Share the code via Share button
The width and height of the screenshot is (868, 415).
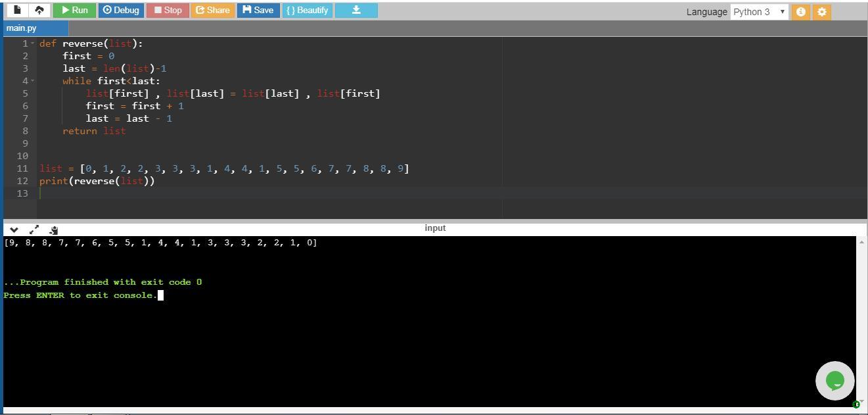[212, 11]
